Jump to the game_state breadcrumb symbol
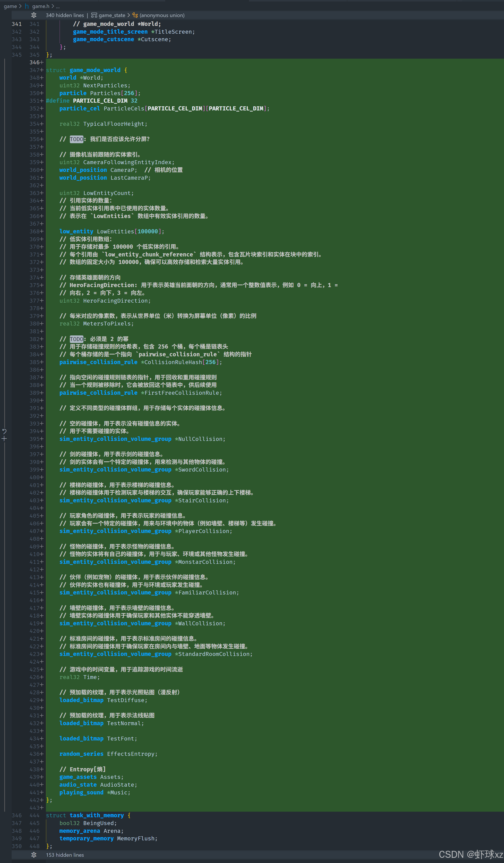The image size is (504, 863). click(112, 15)
